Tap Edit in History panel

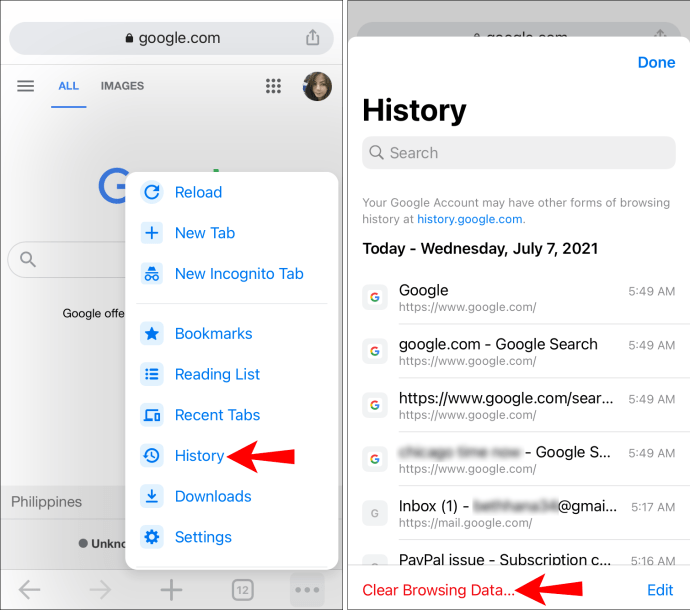coord(660,590)
